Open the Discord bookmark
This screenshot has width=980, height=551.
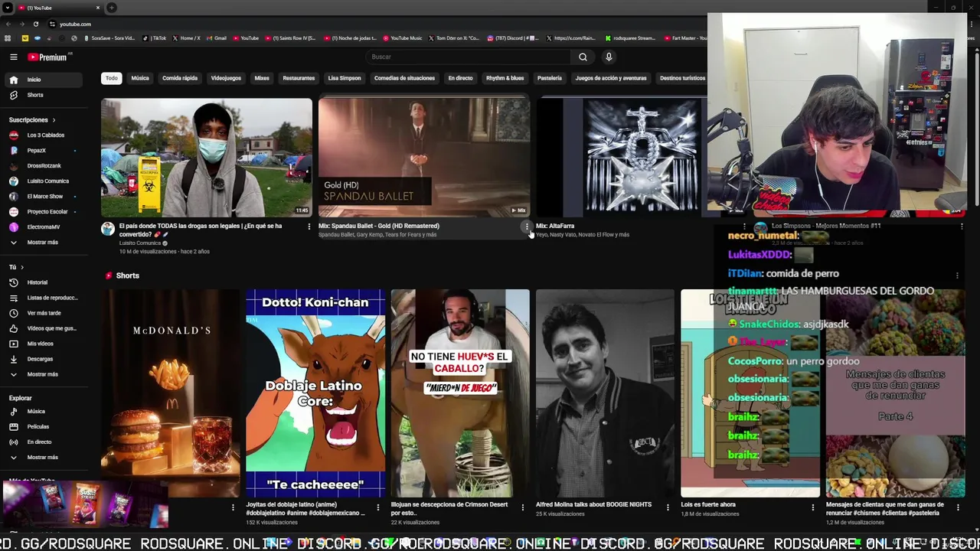click(513, 38)
